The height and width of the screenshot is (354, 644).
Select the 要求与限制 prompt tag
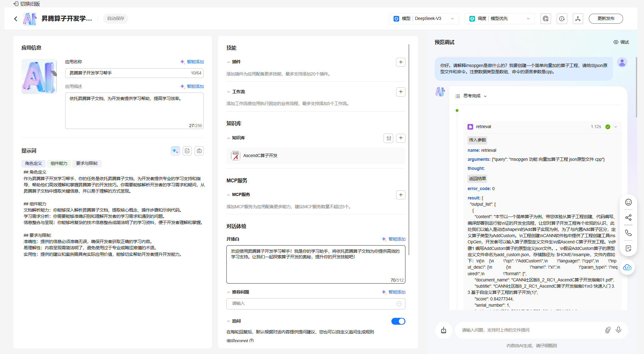pos(87,163)
